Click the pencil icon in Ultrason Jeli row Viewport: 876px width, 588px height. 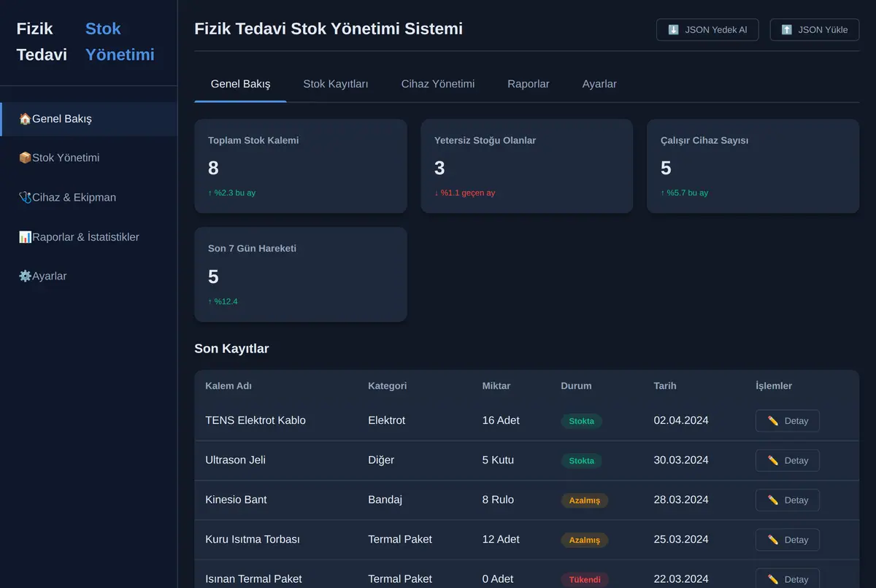pos(773,460)
